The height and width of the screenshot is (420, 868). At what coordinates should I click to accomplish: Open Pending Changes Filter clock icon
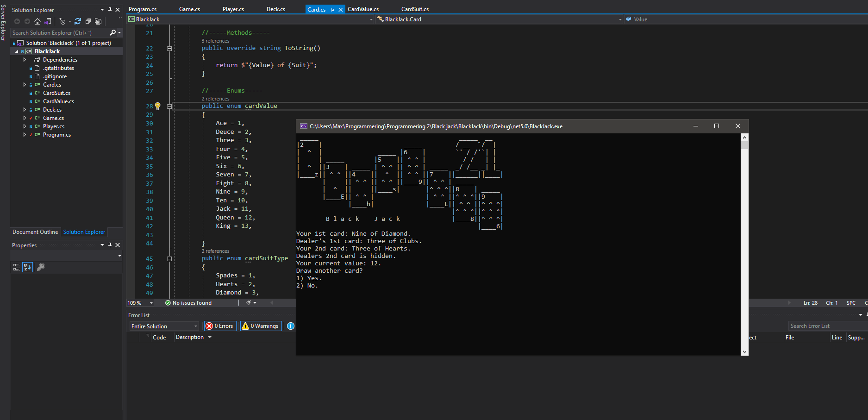62,21
